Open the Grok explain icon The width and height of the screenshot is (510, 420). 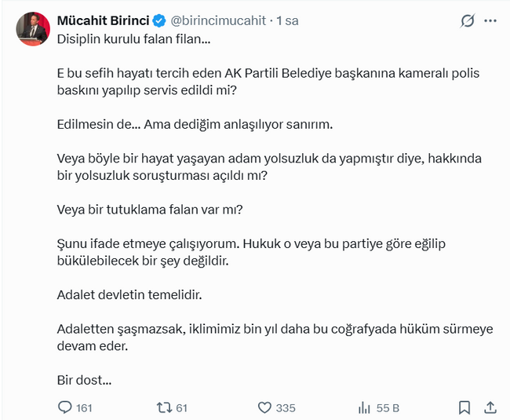coord(468,21)
